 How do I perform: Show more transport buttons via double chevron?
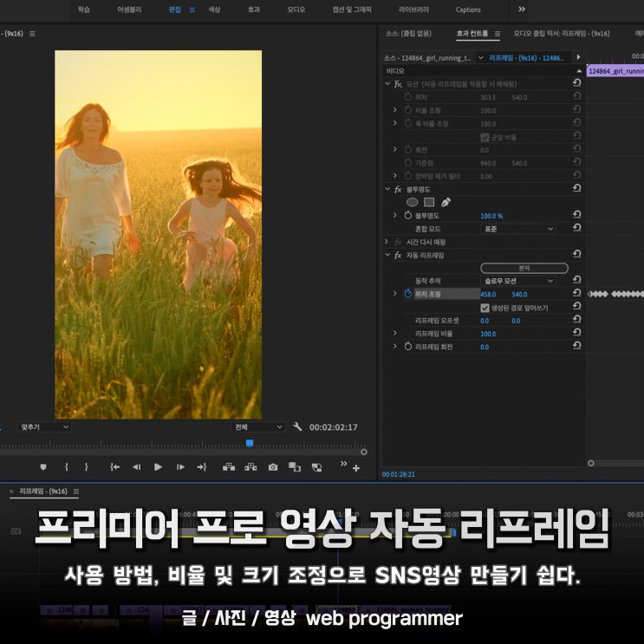point(344,464)
